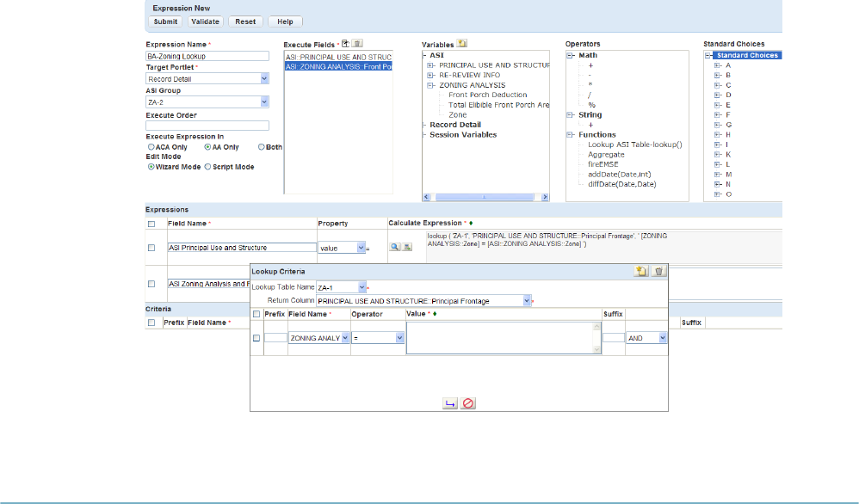This screenshot has height=504, width=859.
Task: Open the Property value dropdown
Action: pos(361,248)
